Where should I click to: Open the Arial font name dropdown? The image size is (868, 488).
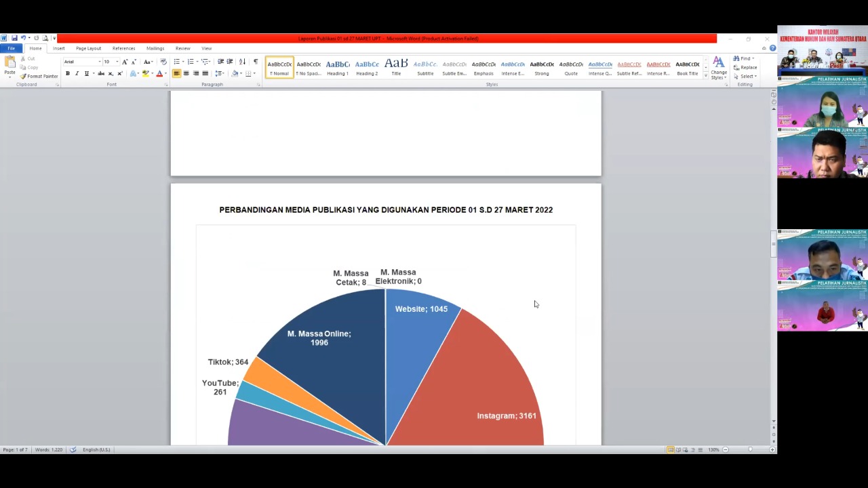click(x=100, y=62)
